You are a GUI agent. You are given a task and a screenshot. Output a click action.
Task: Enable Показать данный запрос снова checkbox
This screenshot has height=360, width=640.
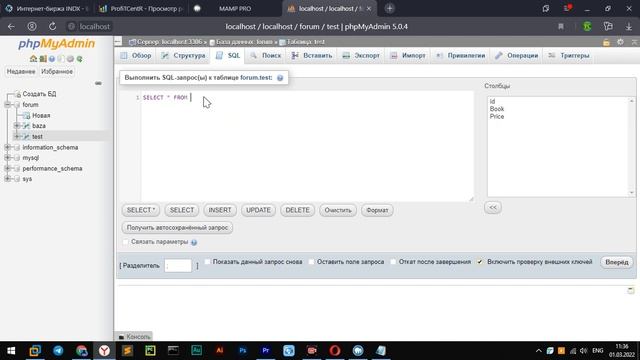pos(207,262)
